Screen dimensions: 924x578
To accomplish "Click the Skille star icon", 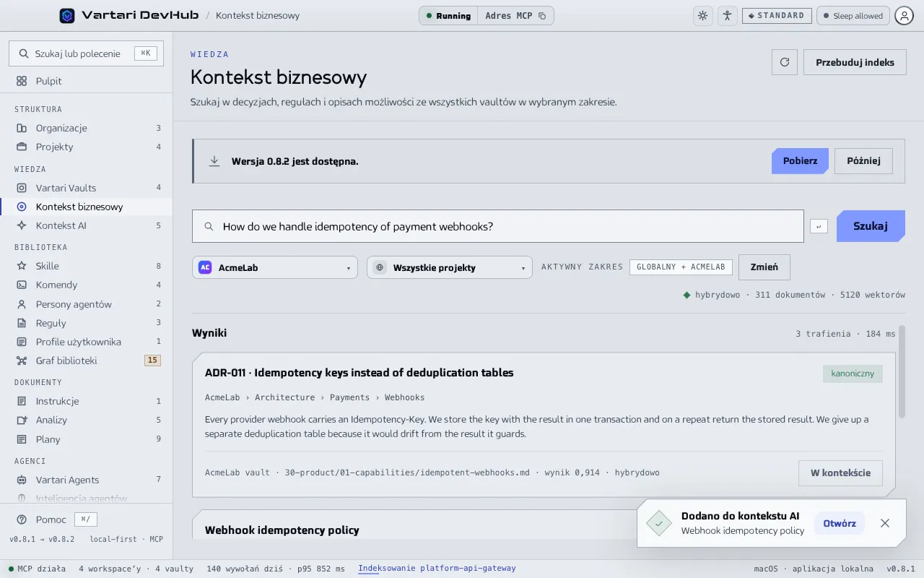I will 22,266.
